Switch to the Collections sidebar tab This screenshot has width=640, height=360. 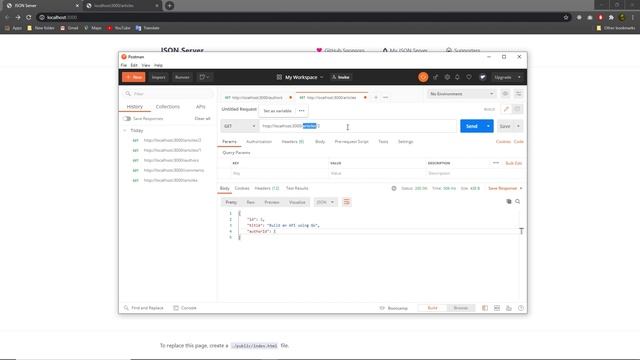[x=168, y=107]
